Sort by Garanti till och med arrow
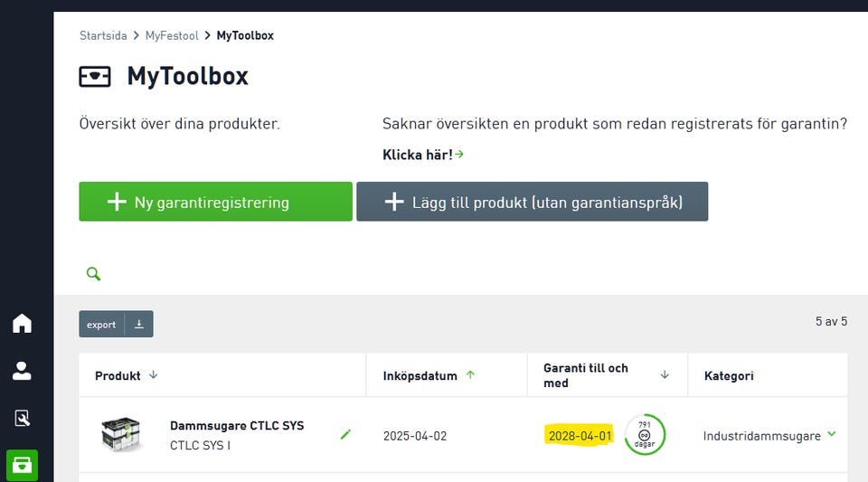 click(665, 375)
